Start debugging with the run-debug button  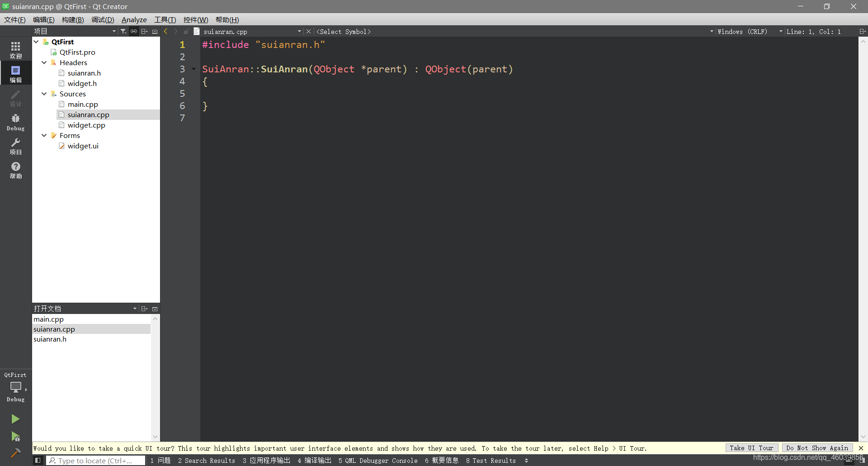click(x=15, y=436)
